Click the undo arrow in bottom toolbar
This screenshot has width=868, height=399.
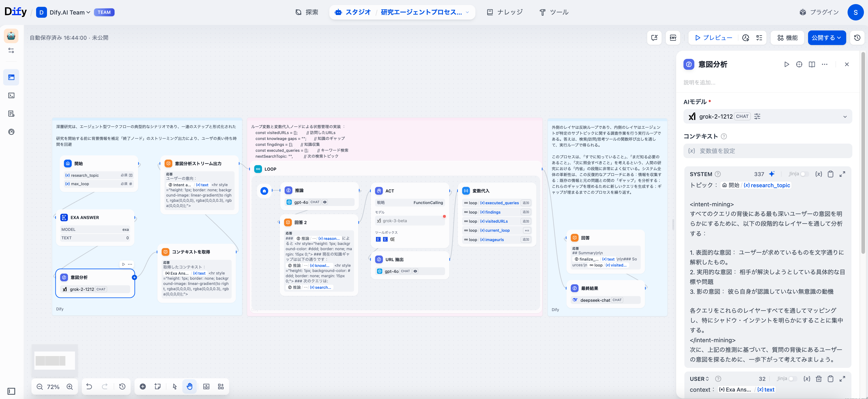[89, 387]
